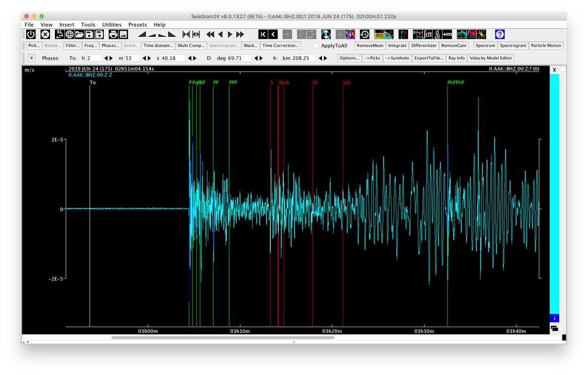Increase the depth km with right arrow
The width and height of the screenshot is (588, 375).
coord(325,58)
